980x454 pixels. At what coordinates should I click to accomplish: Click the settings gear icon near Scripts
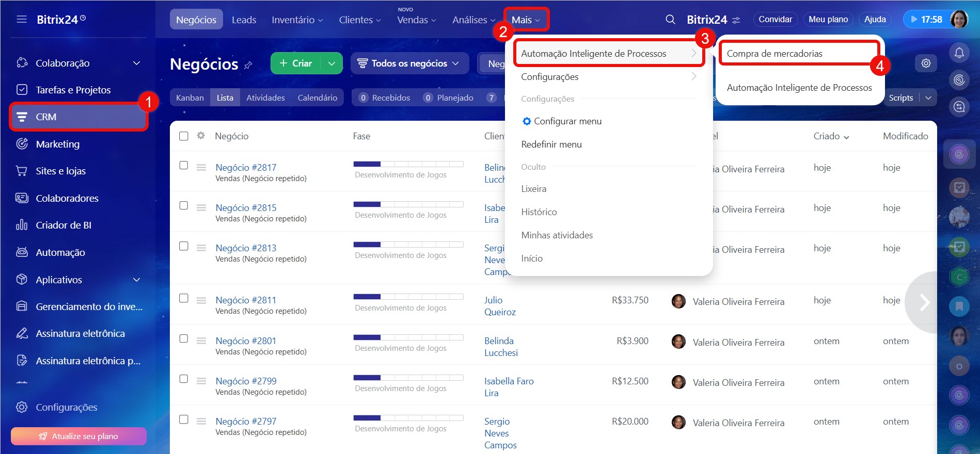click(x=926, y=63)
